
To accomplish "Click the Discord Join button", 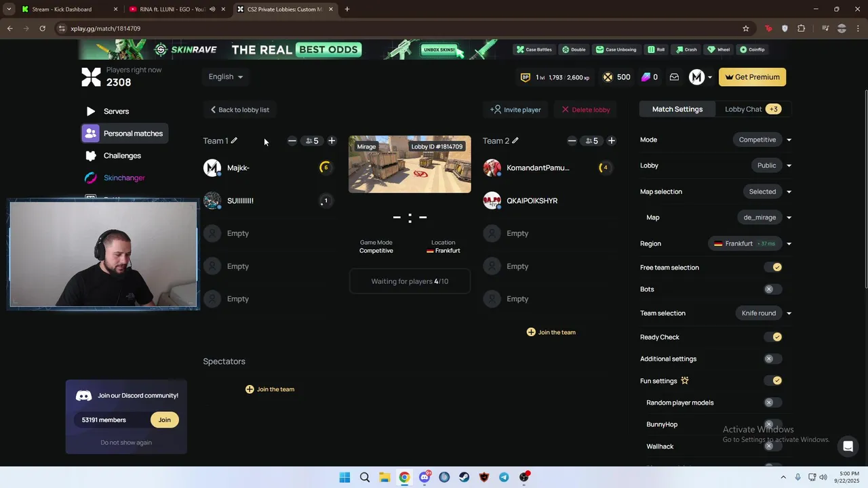I will point(165,420).
